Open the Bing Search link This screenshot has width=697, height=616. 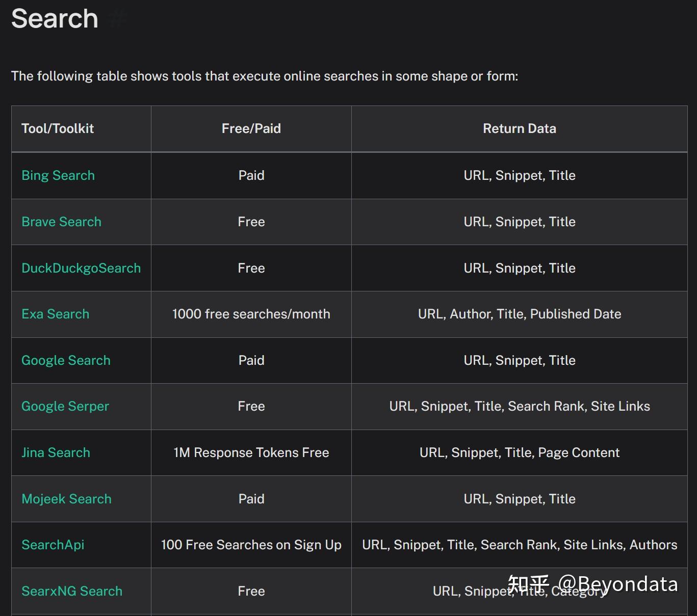(58, 175)
